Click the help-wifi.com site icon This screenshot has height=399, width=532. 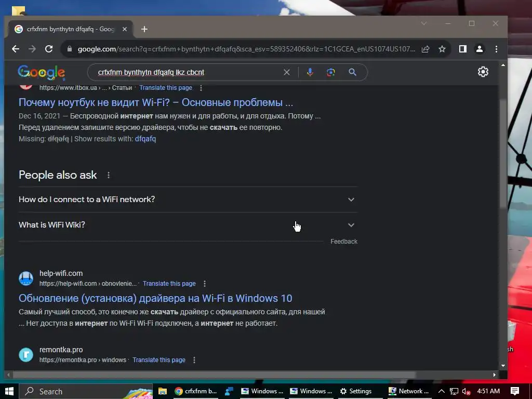(x=26, y=278)
